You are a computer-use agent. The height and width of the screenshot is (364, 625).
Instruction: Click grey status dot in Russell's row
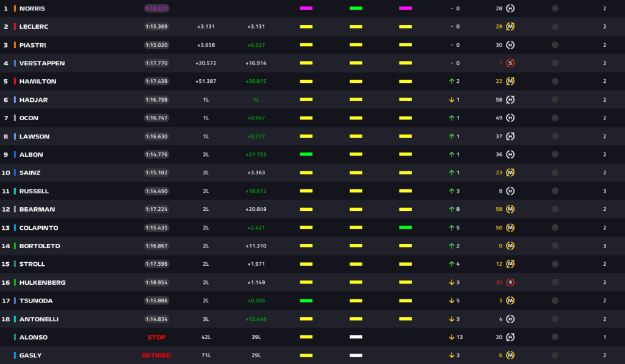555,191
